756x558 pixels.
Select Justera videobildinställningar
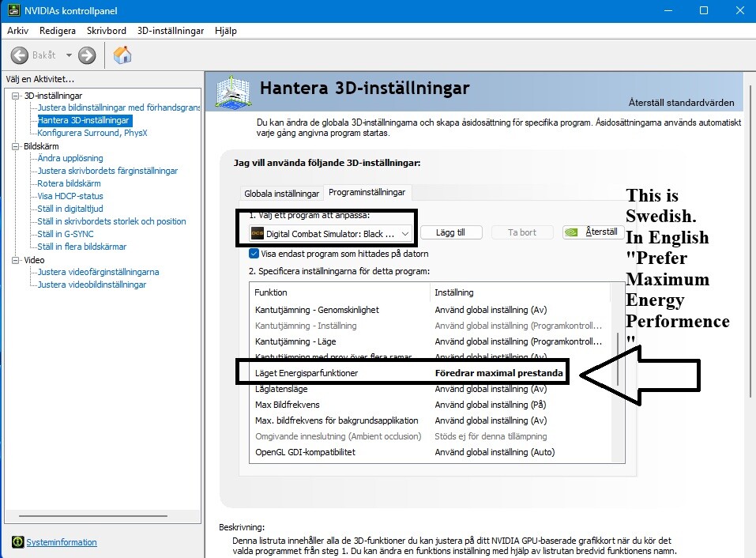92,285
